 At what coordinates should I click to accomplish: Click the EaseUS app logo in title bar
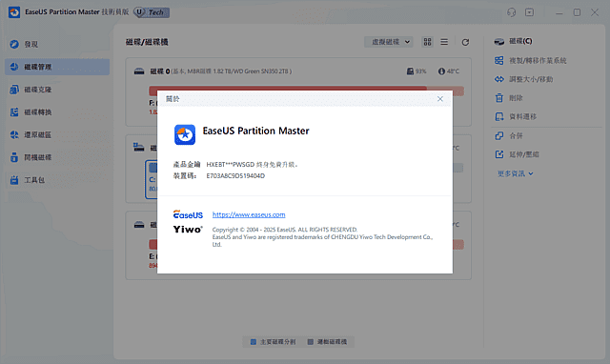click(x=14, y=12)
